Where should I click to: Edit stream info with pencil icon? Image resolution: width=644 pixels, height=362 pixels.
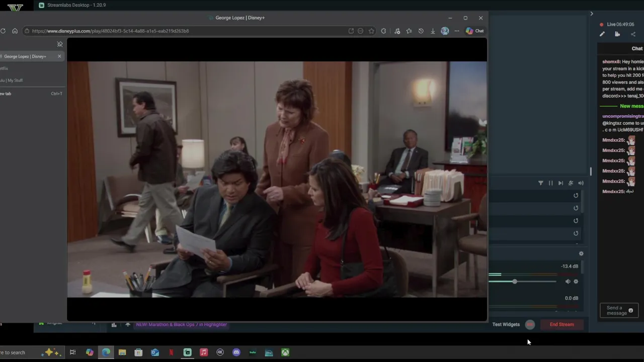click(x=602, y=34)
